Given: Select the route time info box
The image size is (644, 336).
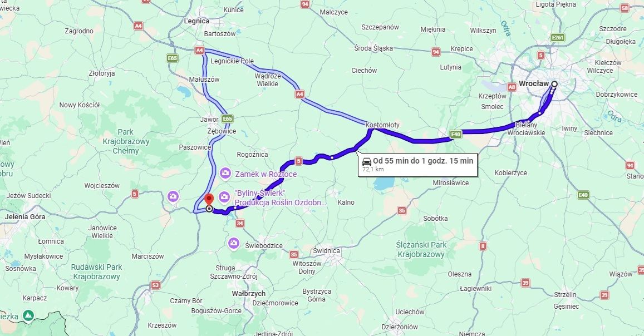Looking at the screenshot, I should (417, 165).
